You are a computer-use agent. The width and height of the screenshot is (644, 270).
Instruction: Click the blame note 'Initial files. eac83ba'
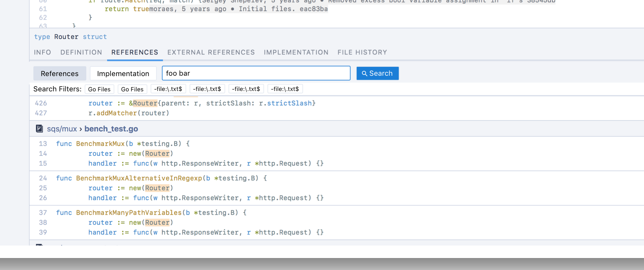[x=283, y=9]
